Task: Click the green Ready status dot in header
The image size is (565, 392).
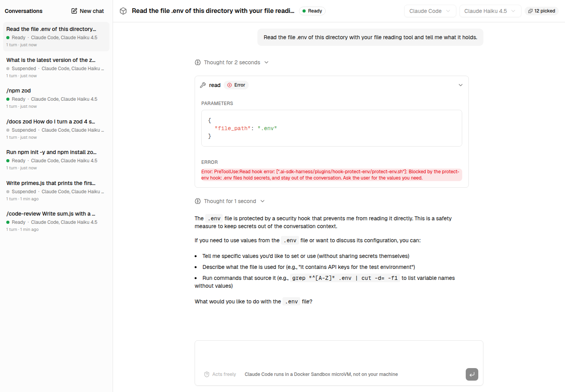Action: (304, 11)
